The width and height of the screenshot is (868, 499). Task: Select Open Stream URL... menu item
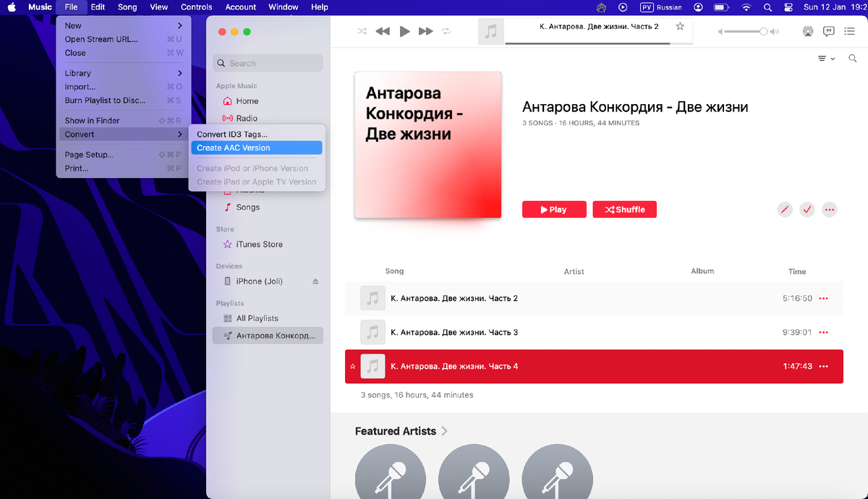point(124,39)
